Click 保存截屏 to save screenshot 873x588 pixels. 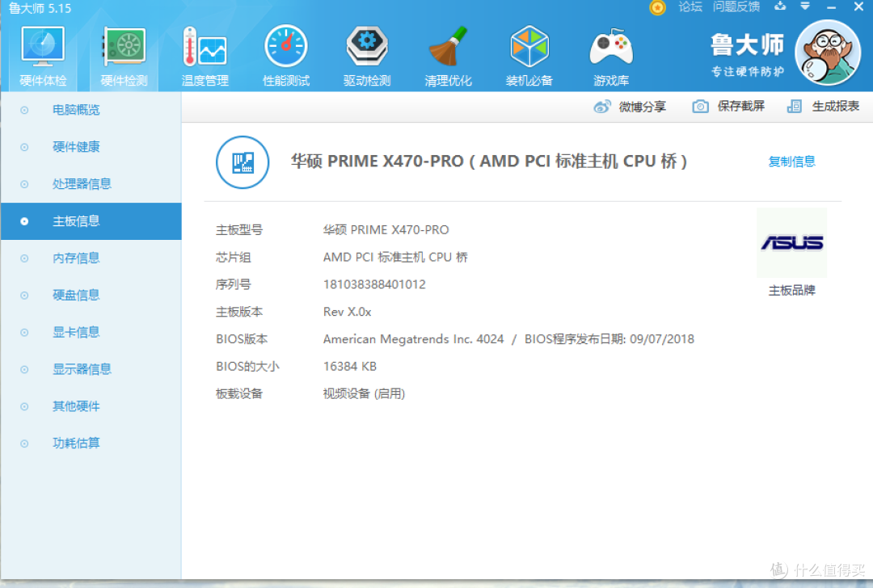(728, 107)
